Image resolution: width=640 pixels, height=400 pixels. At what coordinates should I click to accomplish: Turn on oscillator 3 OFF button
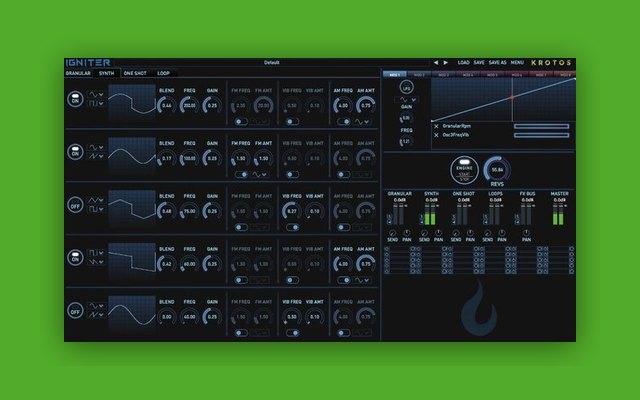(x=75, y=204)
